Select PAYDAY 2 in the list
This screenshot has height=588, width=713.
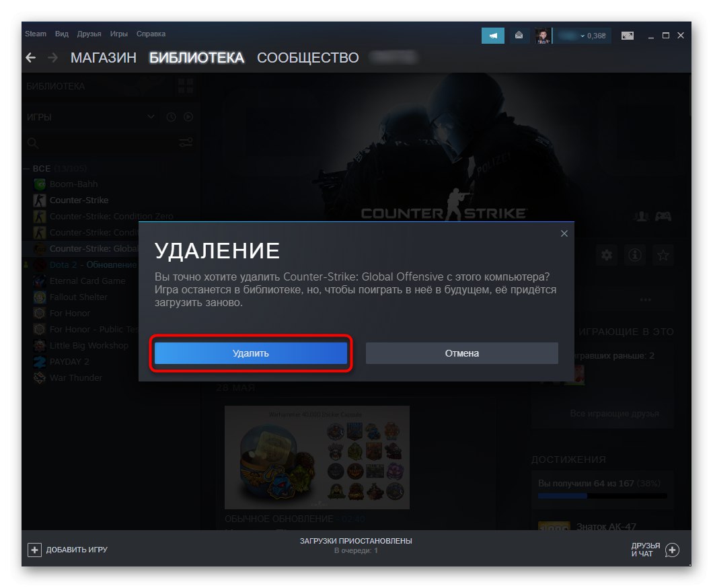(69, 361)
